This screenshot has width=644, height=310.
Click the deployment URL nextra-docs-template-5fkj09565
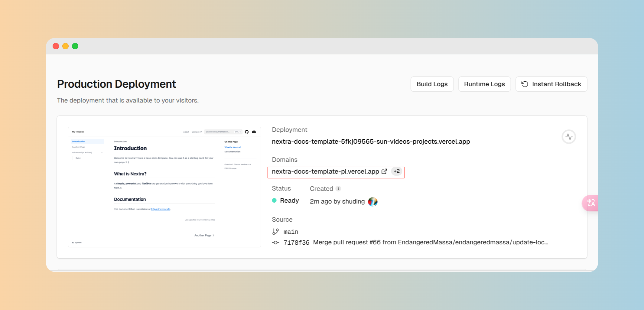[x=371, y=142]
